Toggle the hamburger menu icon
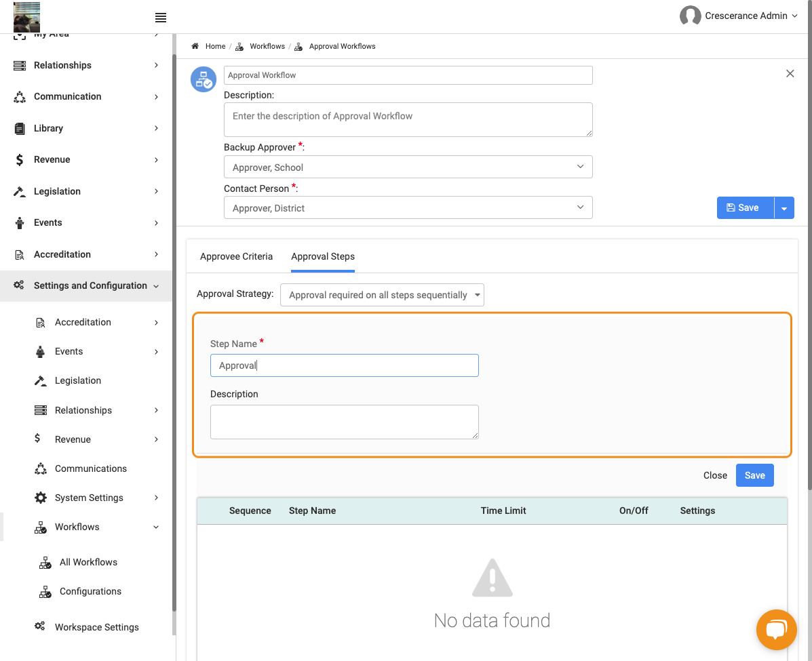Image resolution: width=812 pixels, height=661 pixels. point(161,18)
